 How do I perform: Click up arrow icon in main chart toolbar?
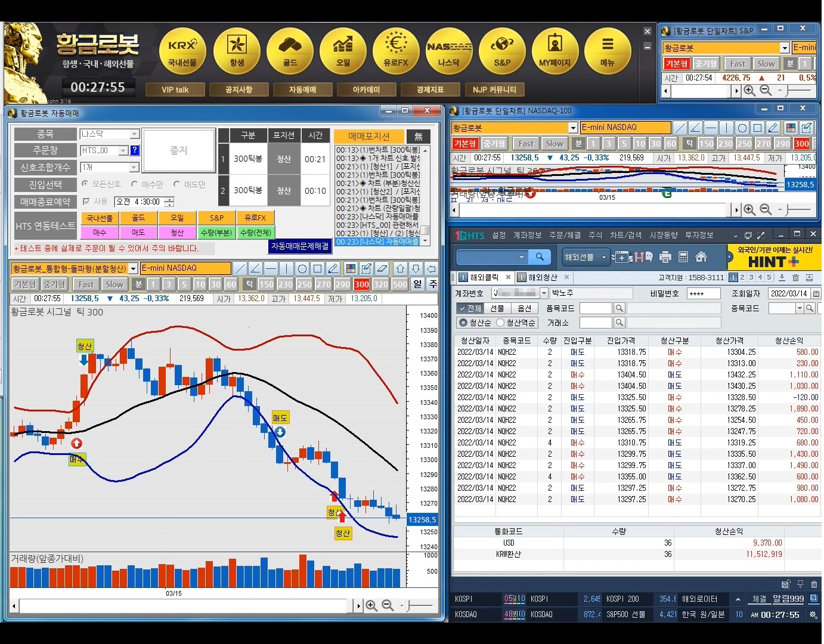(x=400, y=268)
